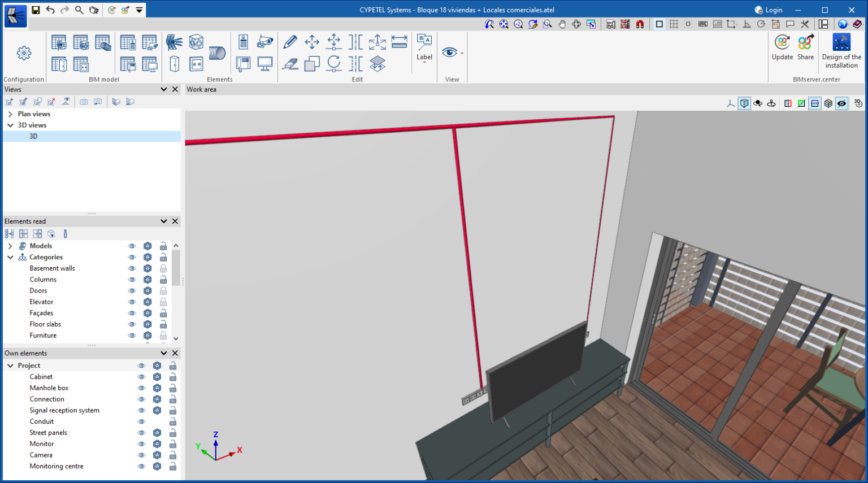Undo the last action
Image resolution: width=868 pixels, height=483 pixels.
(50, 10)
